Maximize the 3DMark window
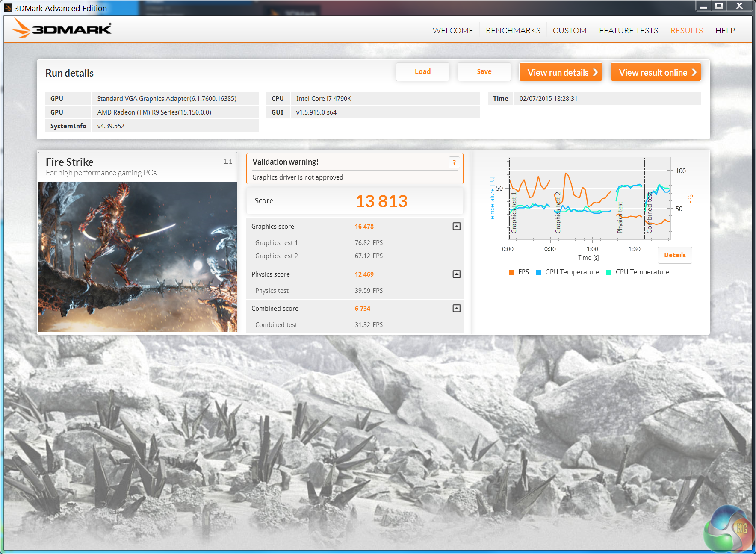This screenshot has width=756, height=554. (x=719, y=6)
